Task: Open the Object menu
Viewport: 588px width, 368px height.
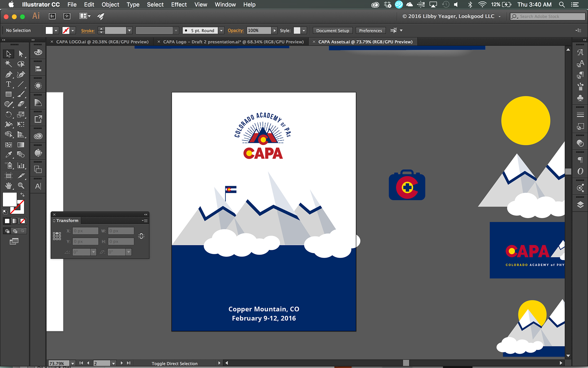Action: click(x=110, y=5)
